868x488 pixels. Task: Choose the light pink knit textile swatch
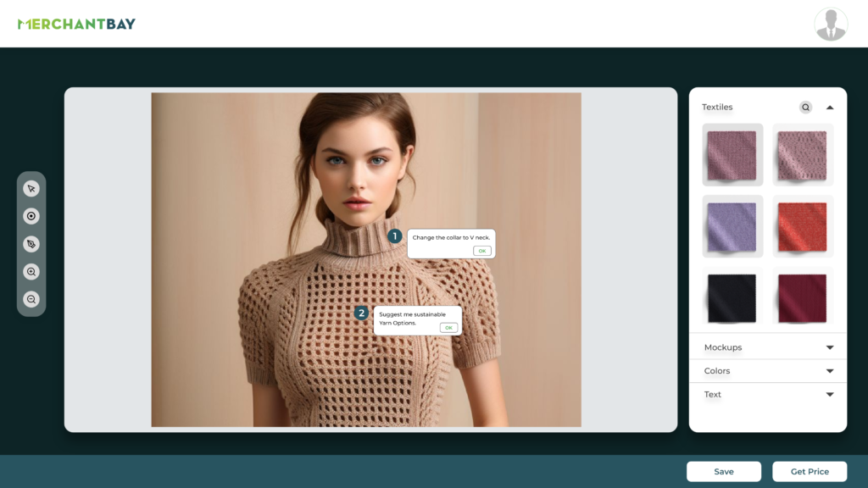[803, 155]
